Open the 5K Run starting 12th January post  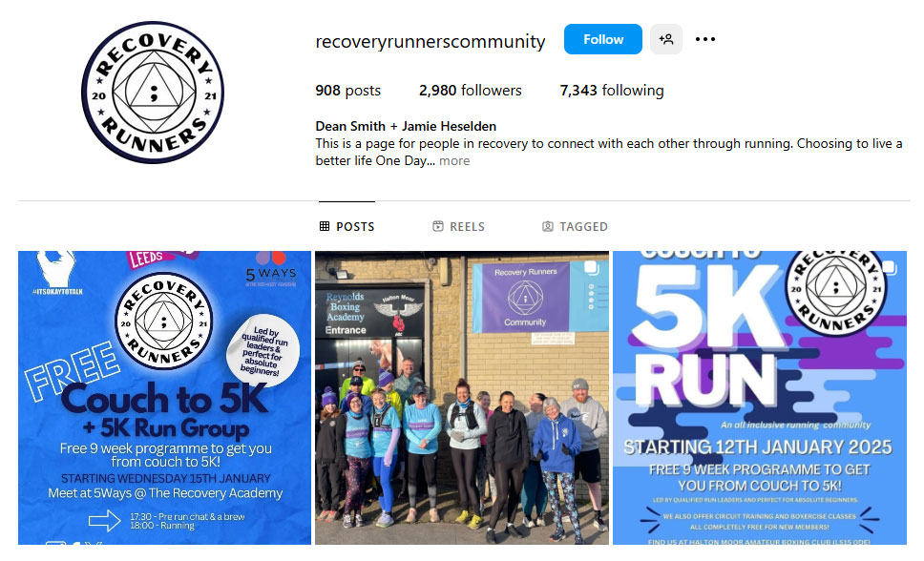tap(760, 398)
